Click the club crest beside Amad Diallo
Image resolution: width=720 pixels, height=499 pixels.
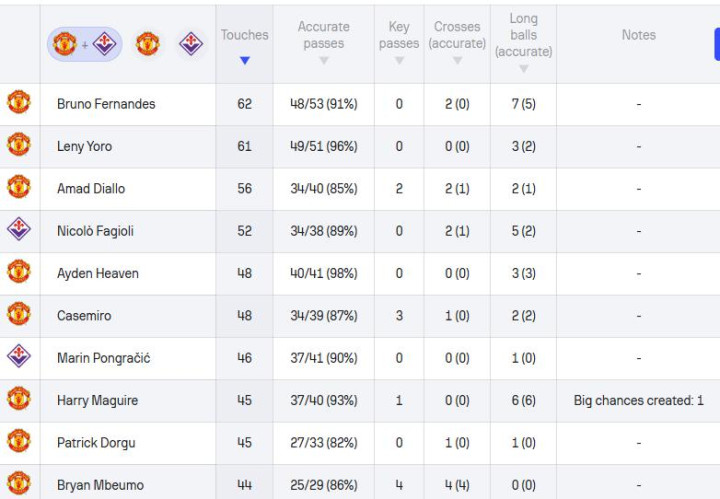point(19,188)
